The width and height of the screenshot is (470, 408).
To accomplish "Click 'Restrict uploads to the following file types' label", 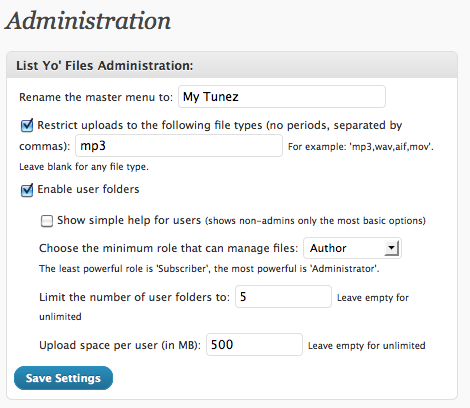I will coord(150,125).
